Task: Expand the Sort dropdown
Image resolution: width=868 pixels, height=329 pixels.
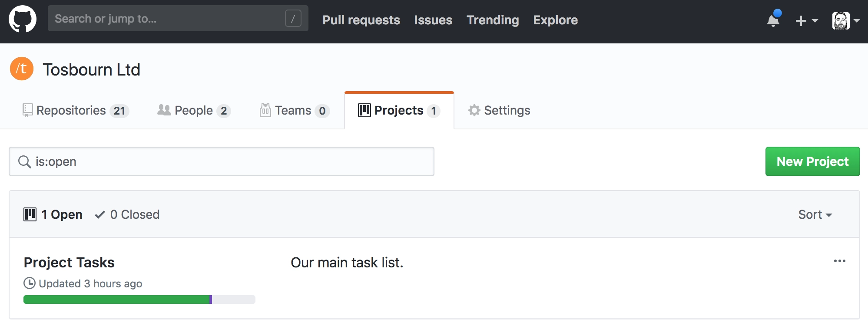Action: click(815, 214)
